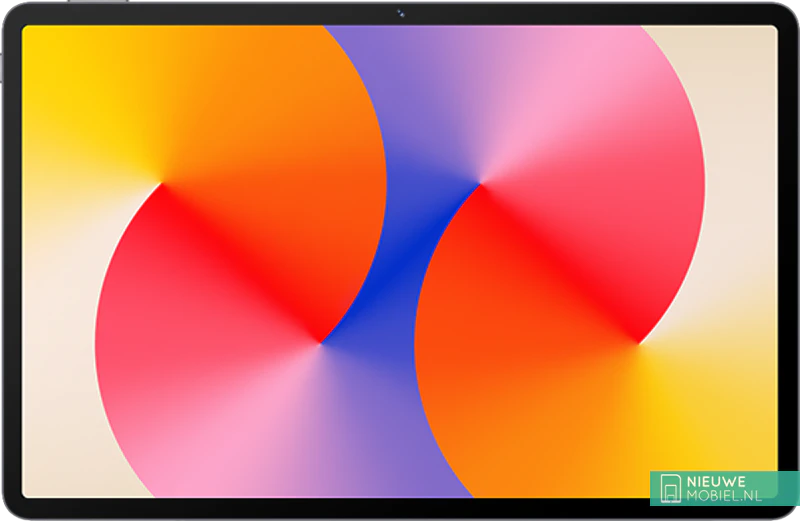Click the tablet's dark bottom bezel

[x=400, y=508]
